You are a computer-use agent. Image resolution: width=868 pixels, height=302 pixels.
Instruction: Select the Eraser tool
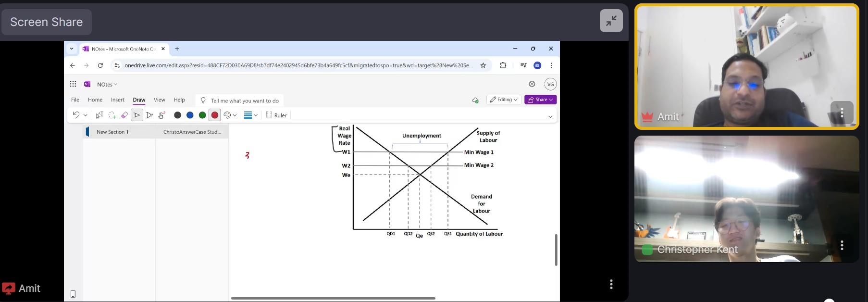coord(124,115)
